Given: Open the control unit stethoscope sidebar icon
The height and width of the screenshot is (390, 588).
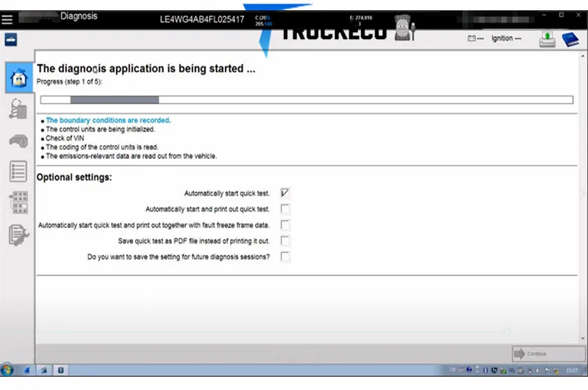Looking at the screenshot, I should pyautogui.click(x=18, y=109).
